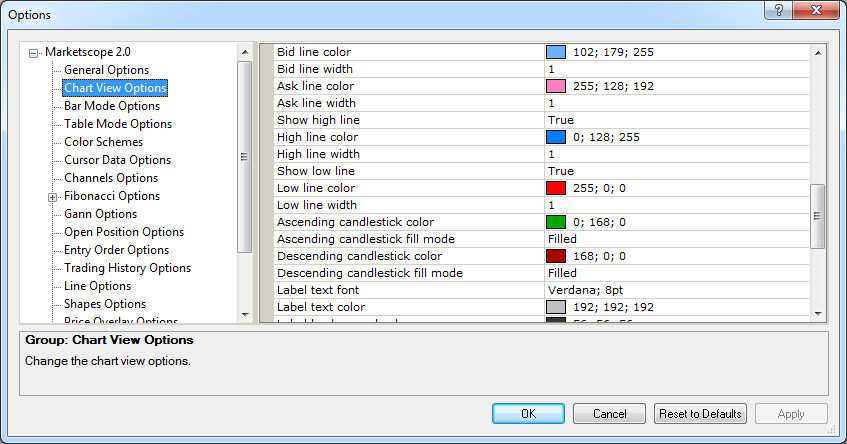Click the tree panel scroll-down arrow
The height and width of the screenshot is (444, 847).
pos(245,314)
